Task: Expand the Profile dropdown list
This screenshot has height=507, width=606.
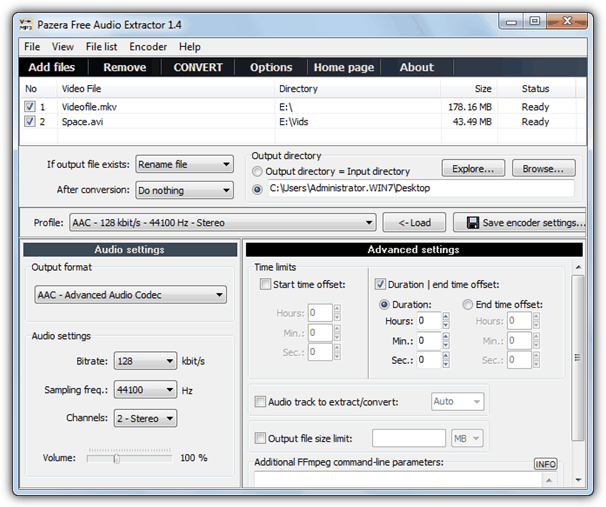Action: point(223,223)
